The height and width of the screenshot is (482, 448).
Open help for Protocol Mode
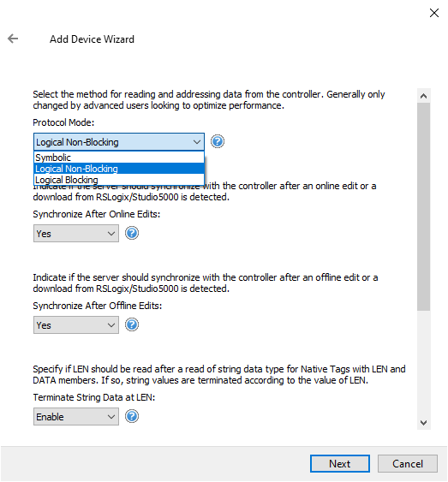pos(218,142)
